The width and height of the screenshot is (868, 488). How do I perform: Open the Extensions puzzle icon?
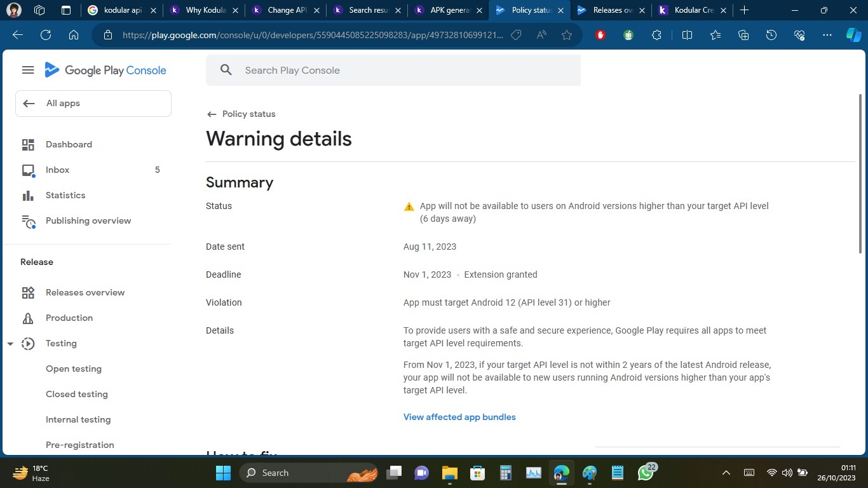[656, 35]
